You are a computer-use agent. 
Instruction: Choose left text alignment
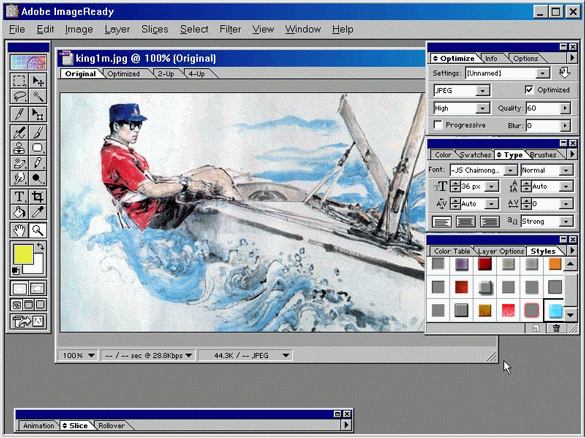point(442,222)
